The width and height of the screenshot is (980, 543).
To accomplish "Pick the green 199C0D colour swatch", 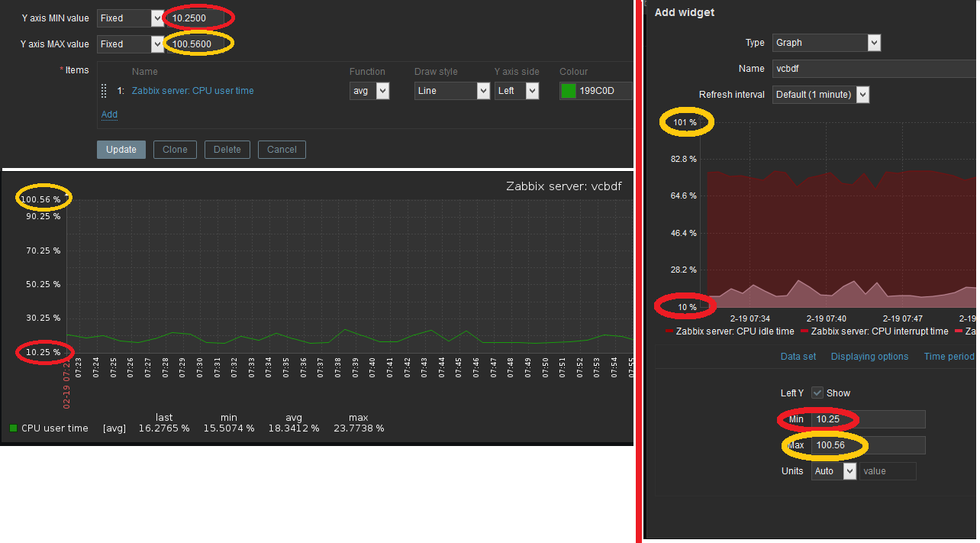I will click(568, 91).
